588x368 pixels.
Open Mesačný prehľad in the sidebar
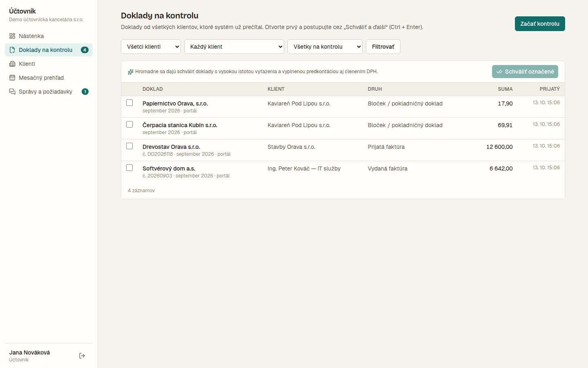coord(49,78)
